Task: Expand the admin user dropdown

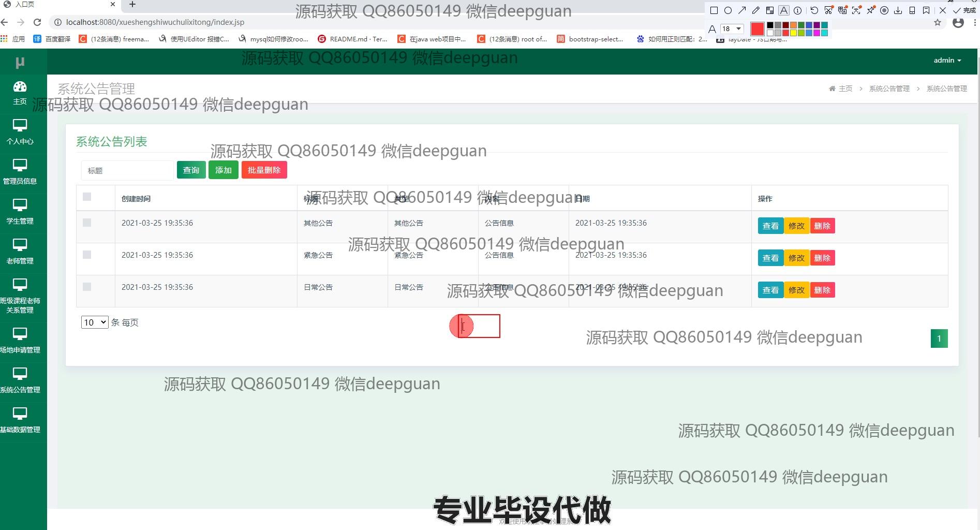Action: pyautogui.click(x=947, y=61)
